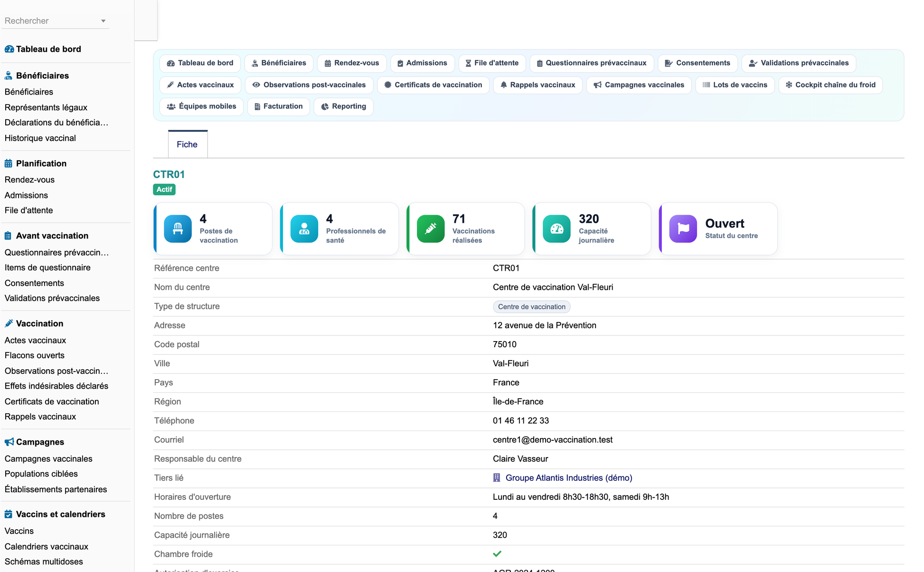This screenshot has height=572, width=924.
Task: Open Tableau de bord in the top shortcut bar
Action: click(200, 63)
